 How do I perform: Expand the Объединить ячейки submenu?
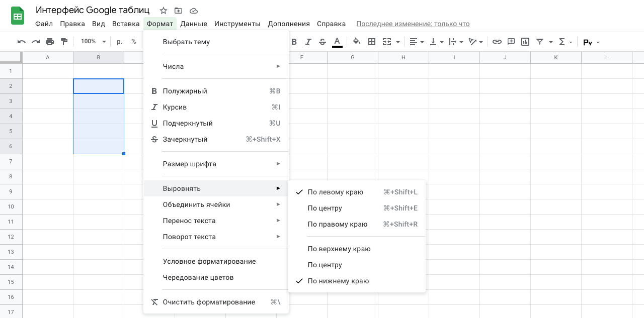(216, 204)
